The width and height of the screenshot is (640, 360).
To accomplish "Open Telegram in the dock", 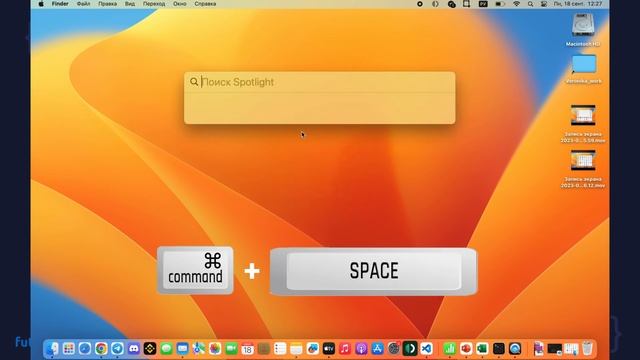I will (118, 348).
